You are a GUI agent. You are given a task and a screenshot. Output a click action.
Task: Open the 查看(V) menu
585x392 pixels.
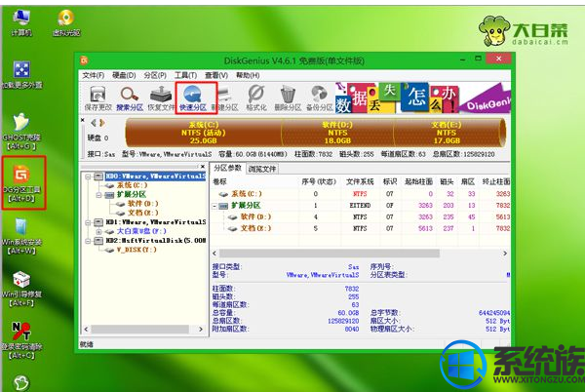[216, 75]
